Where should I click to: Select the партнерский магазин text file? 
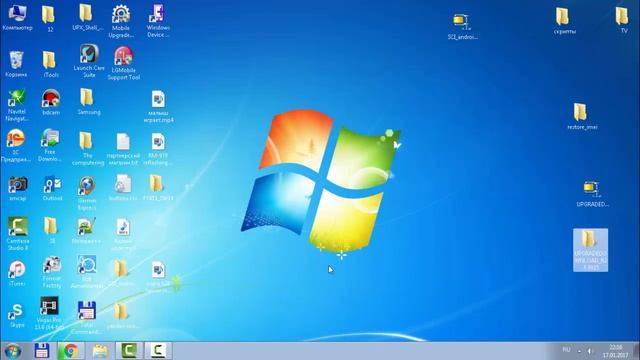123,149
